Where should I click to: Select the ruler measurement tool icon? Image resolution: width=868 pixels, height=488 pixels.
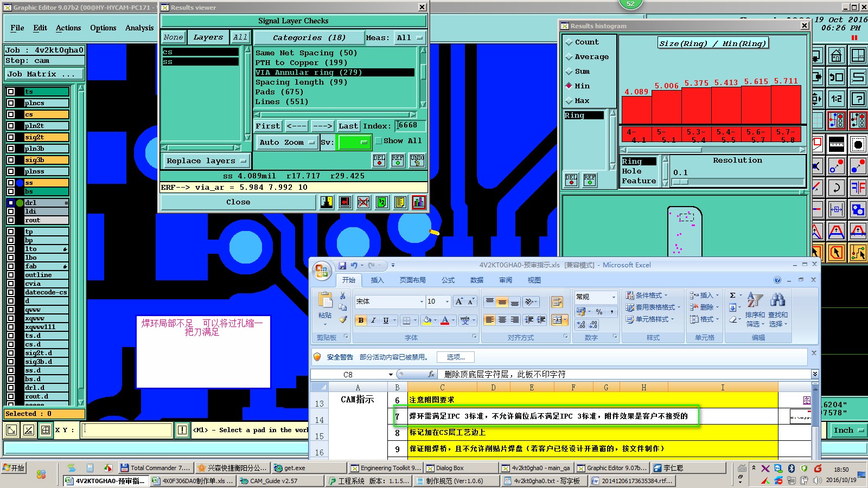coord(836,144)
